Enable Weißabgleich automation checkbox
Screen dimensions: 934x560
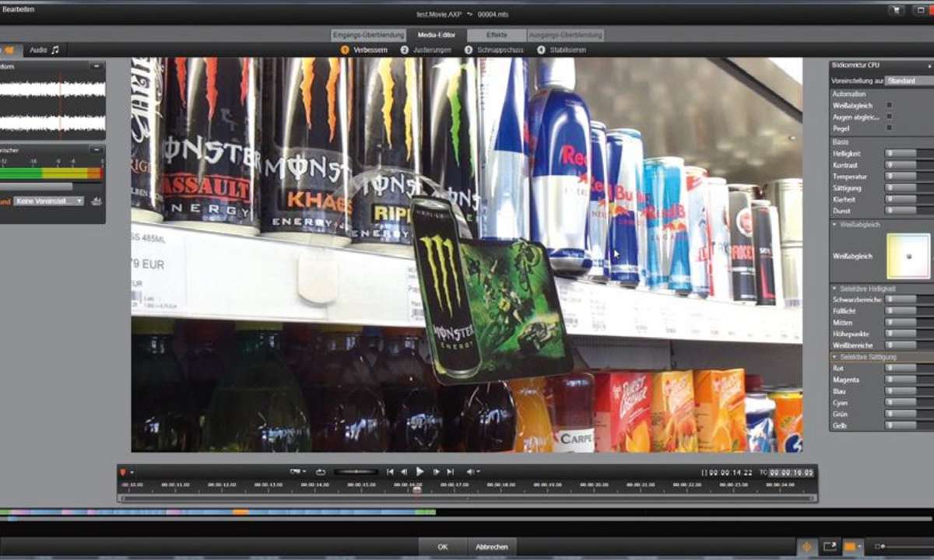coord(890,105)
